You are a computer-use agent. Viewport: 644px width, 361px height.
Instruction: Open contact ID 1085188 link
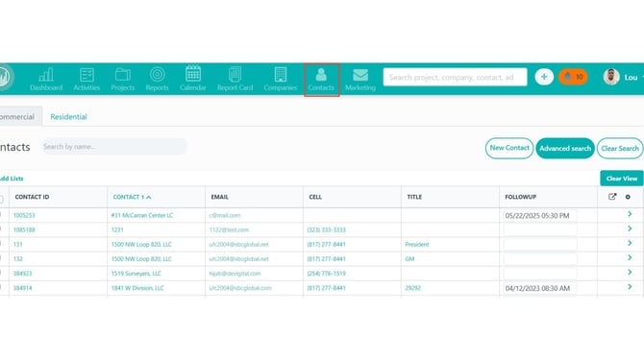pos(24,229)
